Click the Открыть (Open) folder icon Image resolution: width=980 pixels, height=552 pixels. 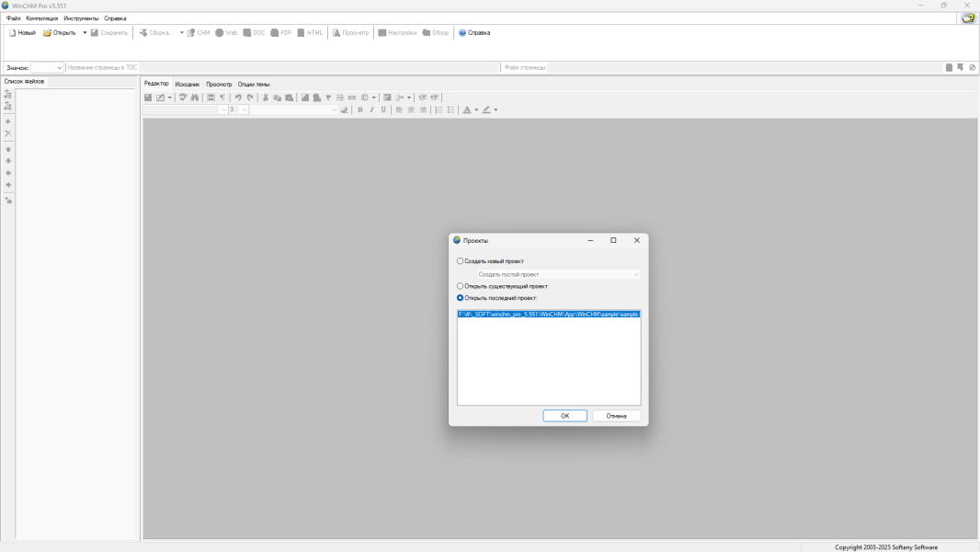tap(48, 33)
